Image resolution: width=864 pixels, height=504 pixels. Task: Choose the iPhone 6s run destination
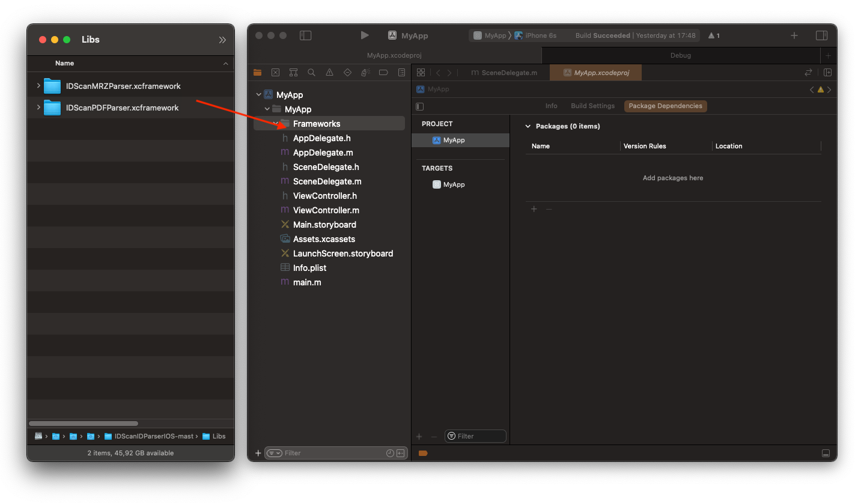pos(535,35)
